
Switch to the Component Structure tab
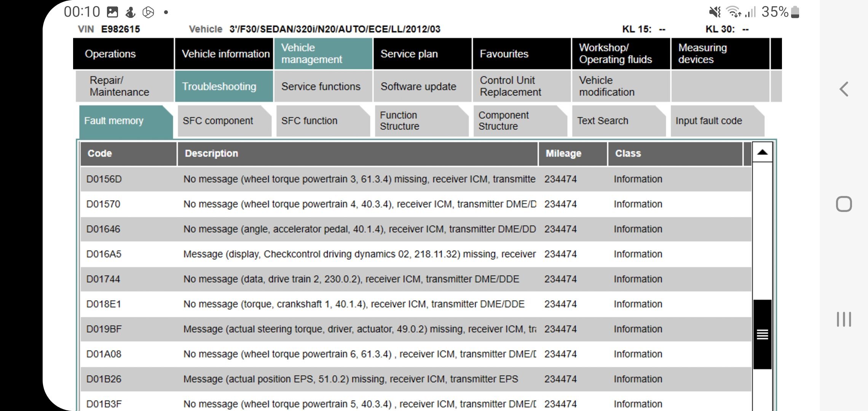tap(520, 121)
